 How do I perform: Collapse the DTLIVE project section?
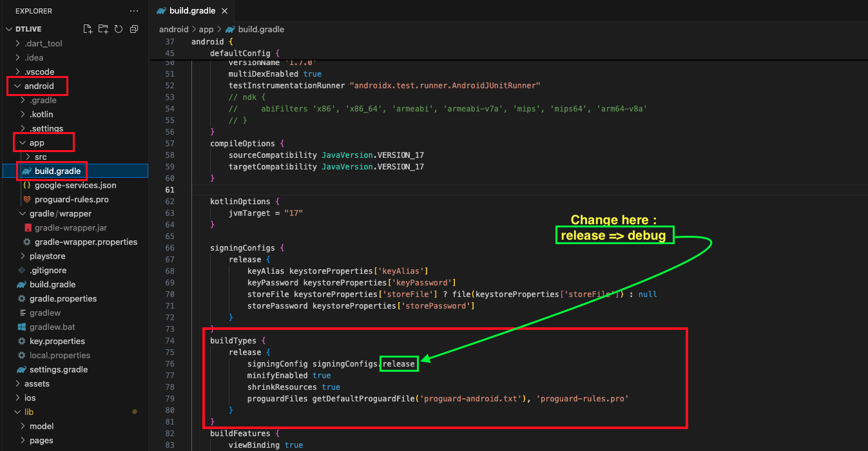8,29
